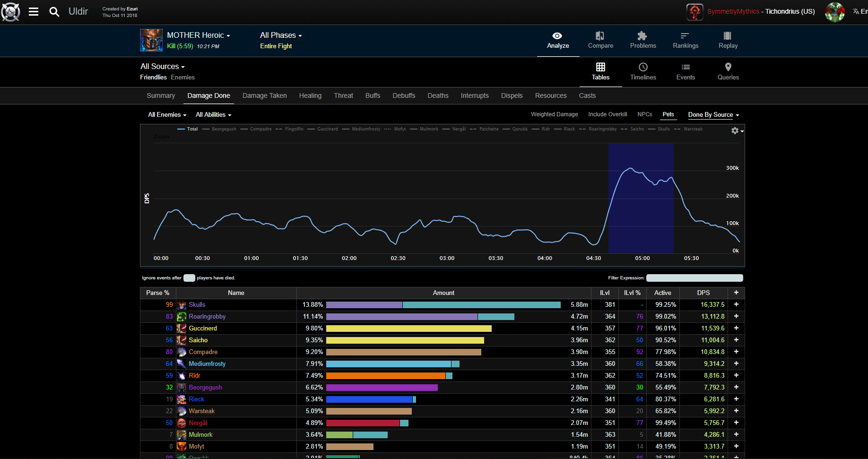Open the All Sources dropdown
The height and width of the screenshot is (459, 868).
coord(163,67)
